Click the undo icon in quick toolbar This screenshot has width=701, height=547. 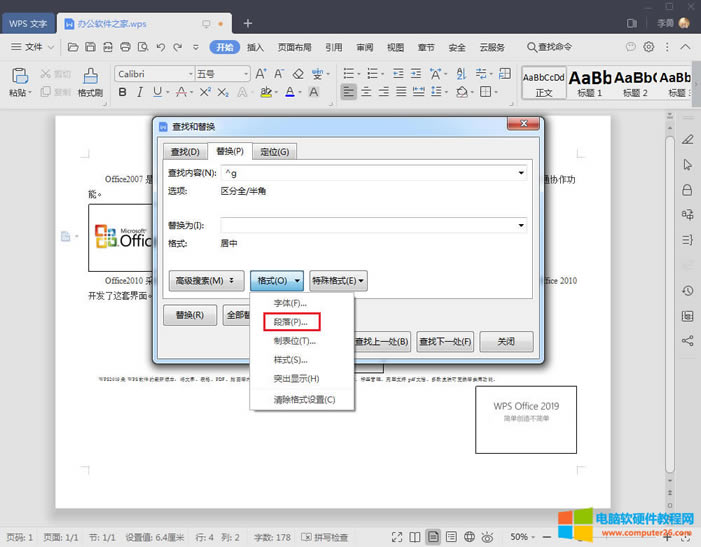(161, 47)
